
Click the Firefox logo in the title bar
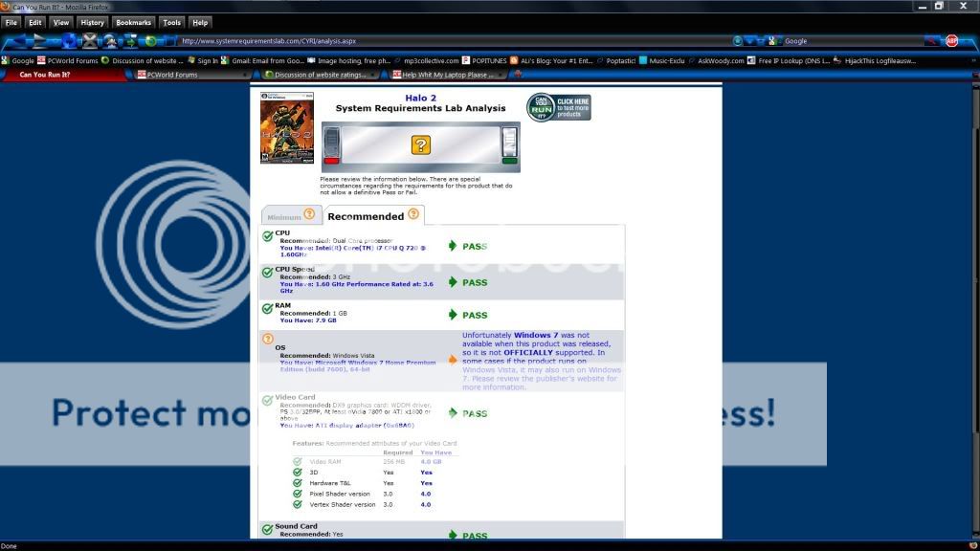click(x=6, y=7)
